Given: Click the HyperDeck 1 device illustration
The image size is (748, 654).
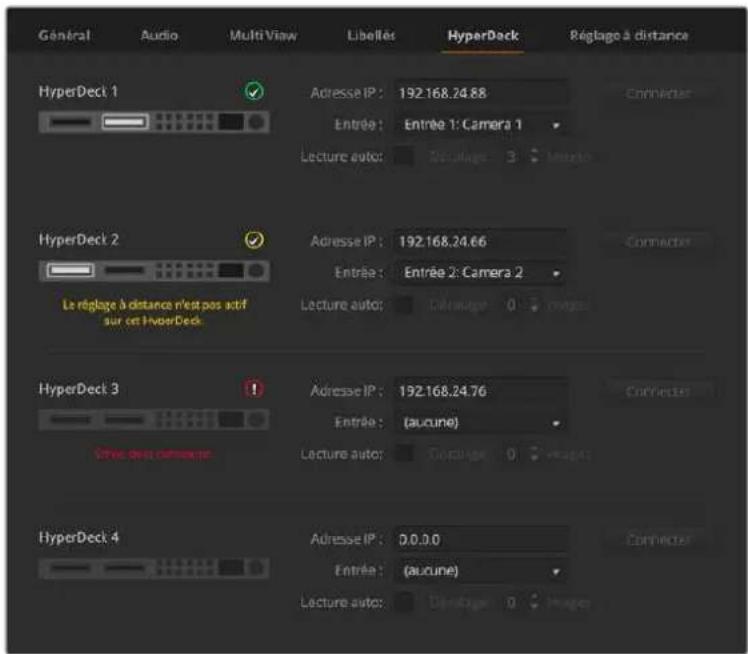Looking at the screenshot, I should point(154,122).
